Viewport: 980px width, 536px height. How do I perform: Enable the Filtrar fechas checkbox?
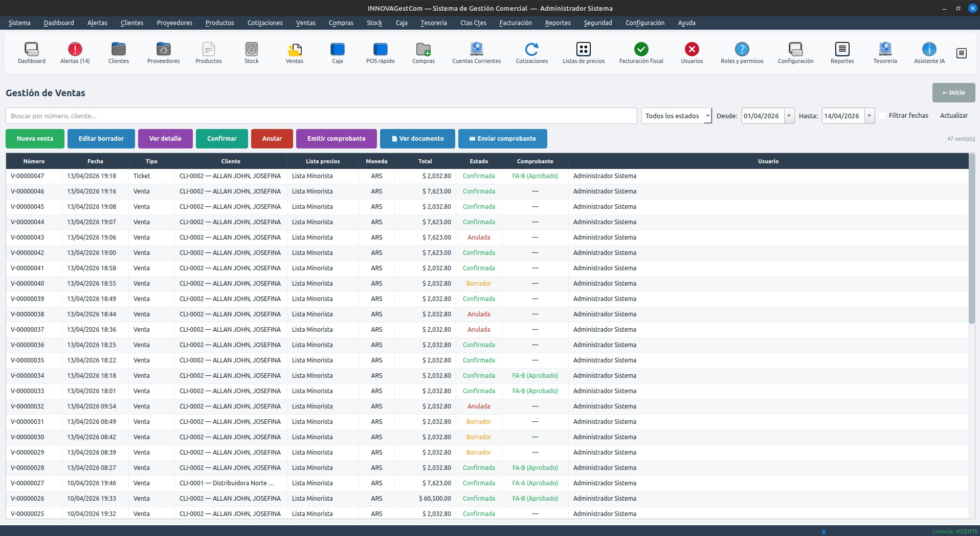pyautogui.click(x=883, y=116)
